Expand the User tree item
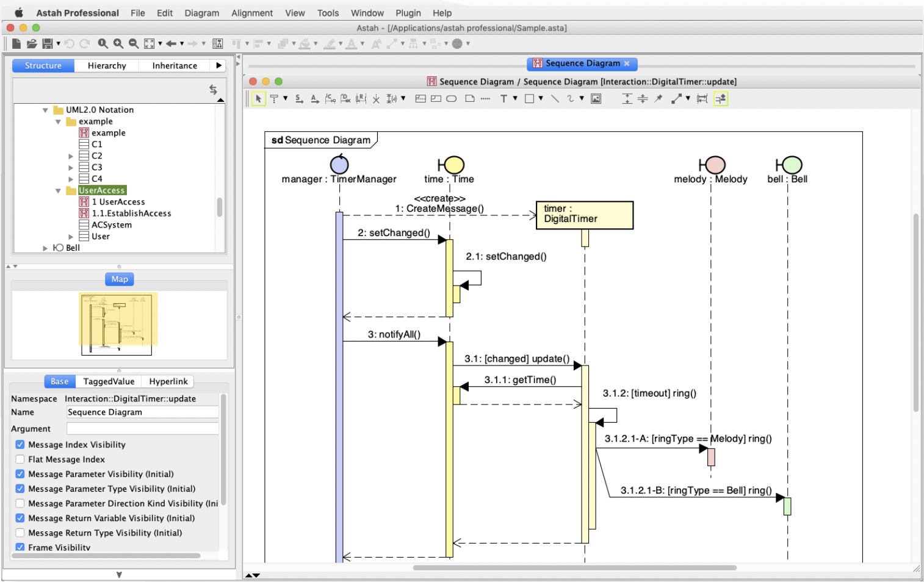This screenshot has height=582, width=924. point(71,236)
